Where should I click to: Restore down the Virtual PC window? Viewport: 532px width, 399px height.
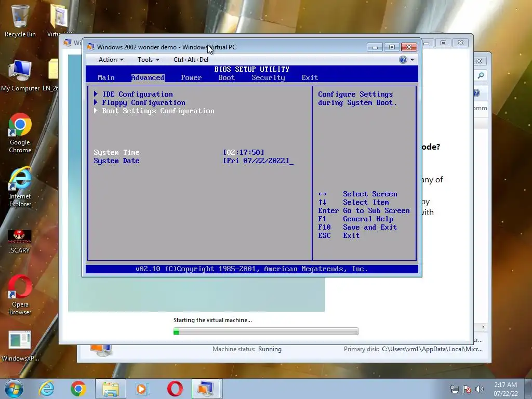click(392, 47)
